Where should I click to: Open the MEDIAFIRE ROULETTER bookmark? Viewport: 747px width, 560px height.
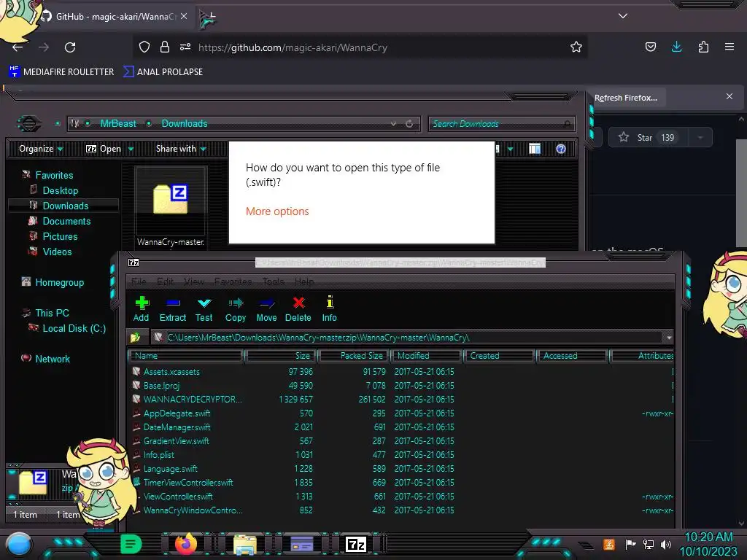coord(61,72)
